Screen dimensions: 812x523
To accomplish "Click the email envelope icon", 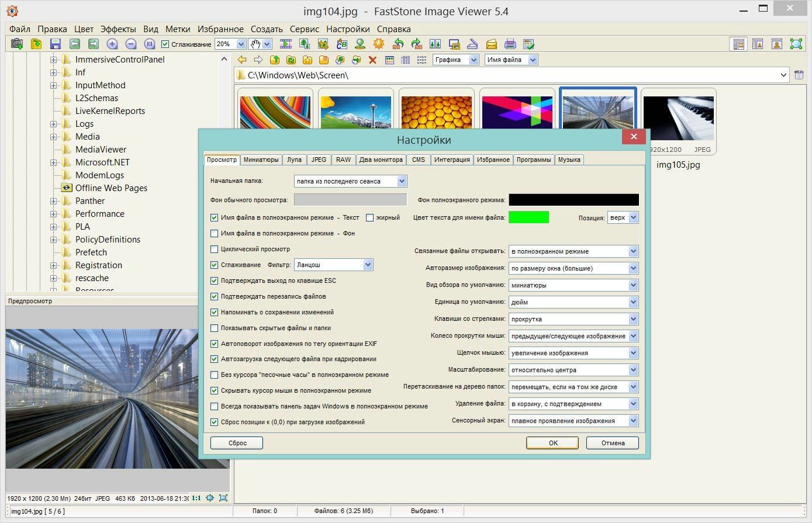I will point(491,44).
